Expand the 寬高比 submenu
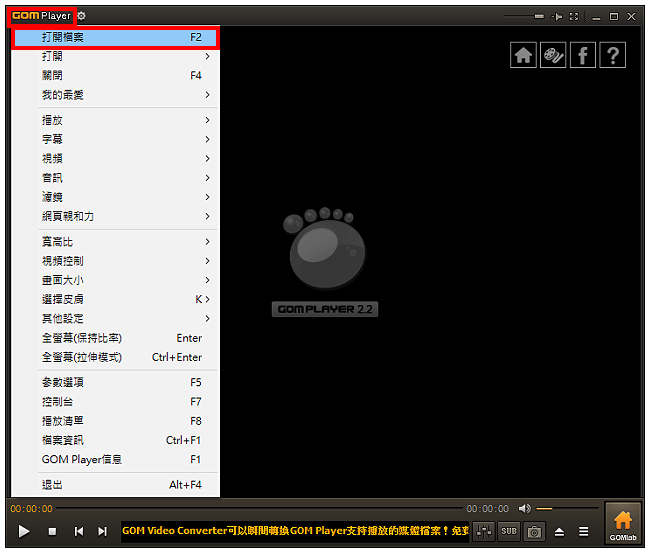This screenshot has width=653, height=556. pos(115,242)
